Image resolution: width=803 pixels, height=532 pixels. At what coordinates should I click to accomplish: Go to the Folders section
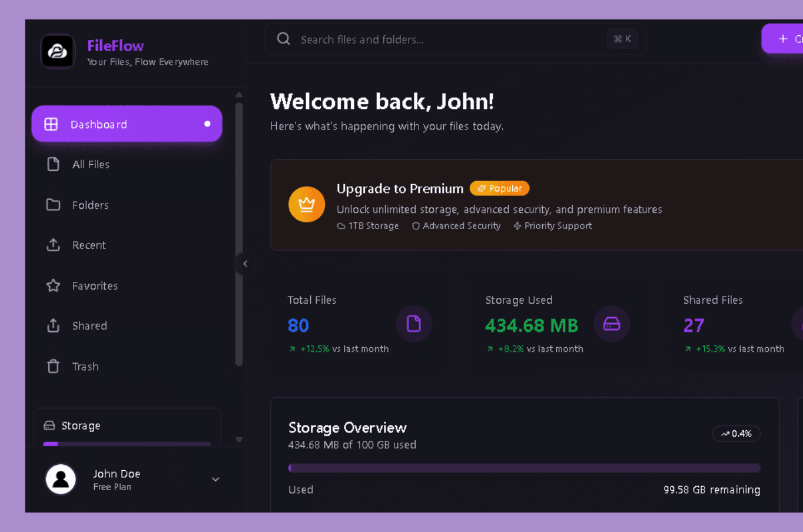click(127, 205)
